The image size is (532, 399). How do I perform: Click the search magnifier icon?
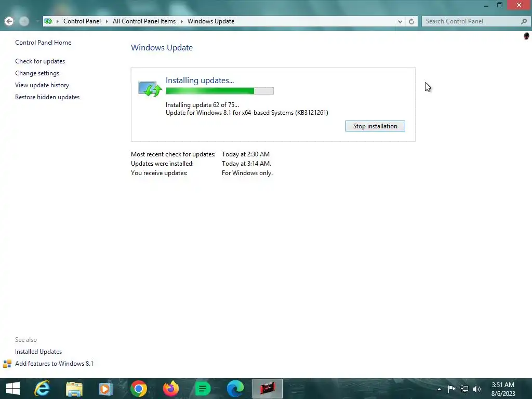[x=524, y=21]
